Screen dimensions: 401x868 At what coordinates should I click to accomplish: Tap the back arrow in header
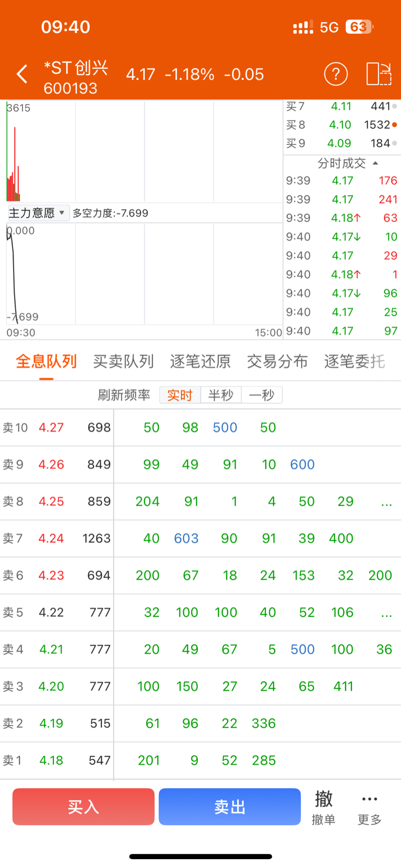(x=22, y=74)
